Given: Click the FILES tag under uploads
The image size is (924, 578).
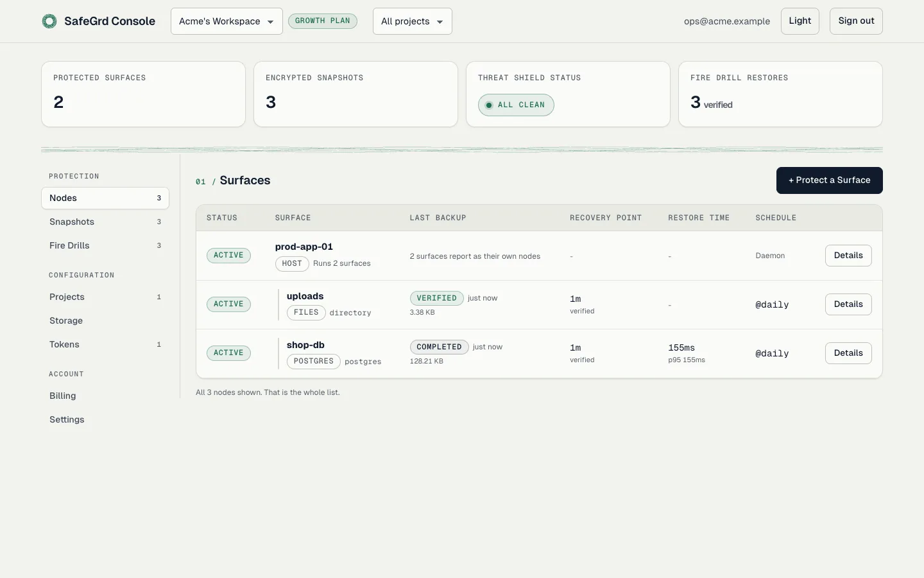Looking at the screenshot, I should pos(306,312).
